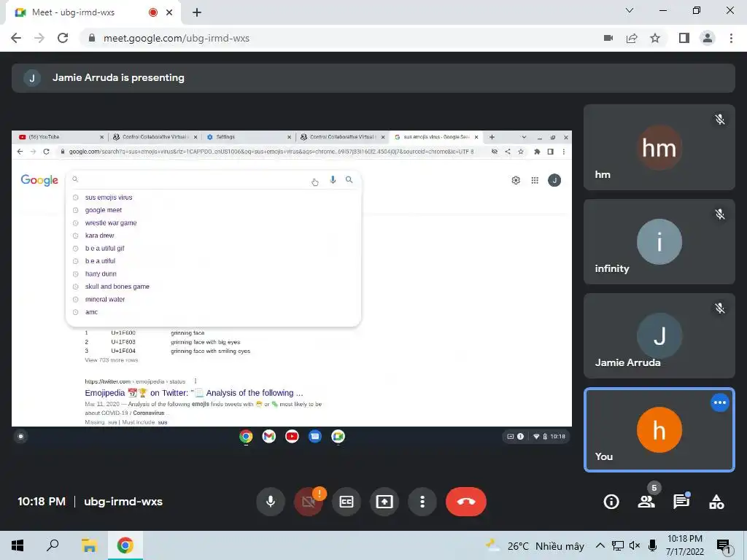The width and height of the screenshot is (747, 560).
Task: Open the people list icon
Action: coord(646,502)
